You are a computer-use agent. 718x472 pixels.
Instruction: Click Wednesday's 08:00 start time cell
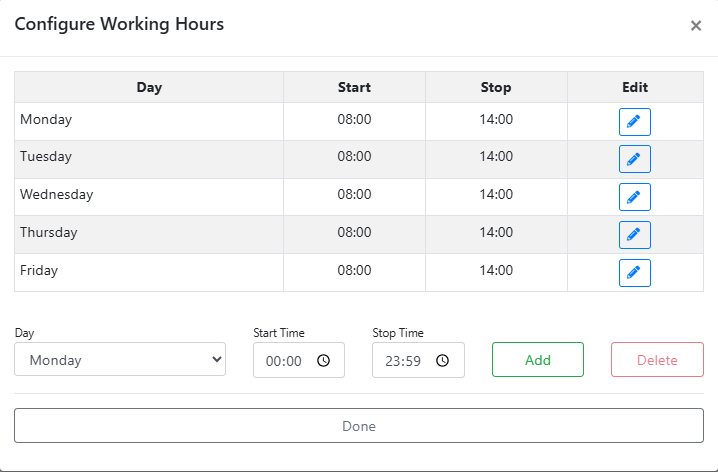354,197
